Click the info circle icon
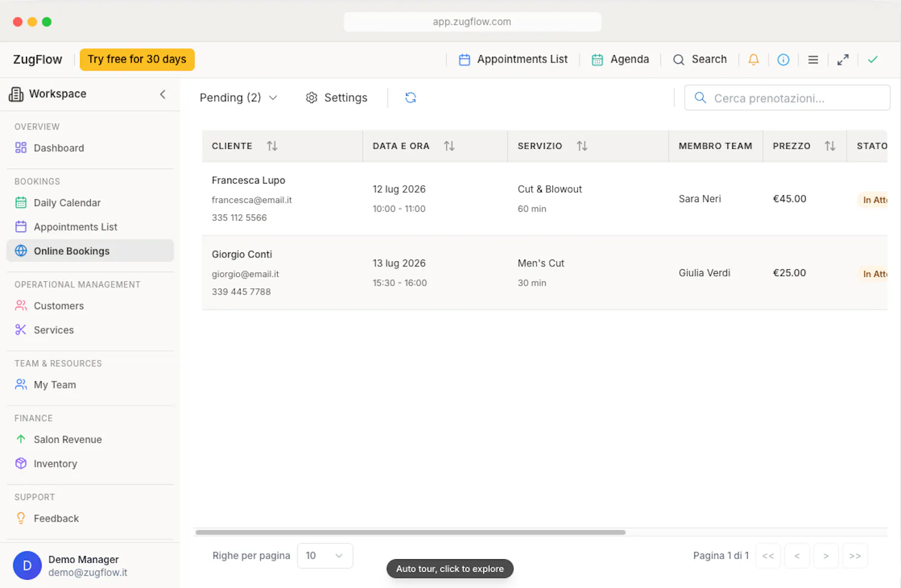Screen dimensions: 901x588 tap(783, 60)
